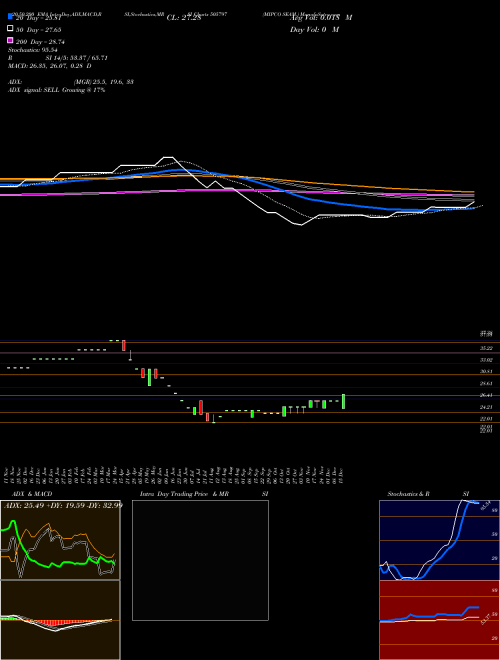500x660 pixels.
Task: Click the 24.21 price axis label
Action: tap(486, 407)
